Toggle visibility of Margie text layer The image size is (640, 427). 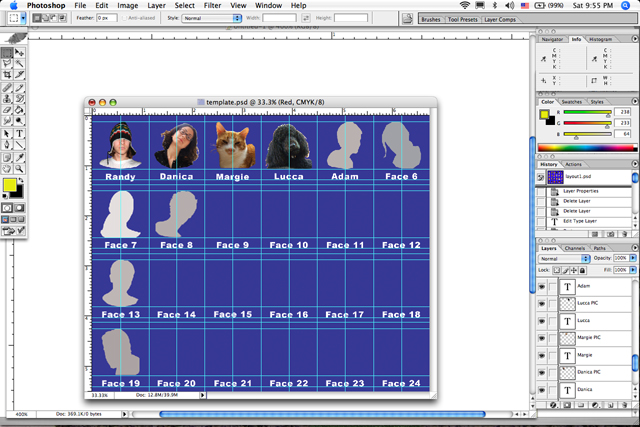point(542,356)
